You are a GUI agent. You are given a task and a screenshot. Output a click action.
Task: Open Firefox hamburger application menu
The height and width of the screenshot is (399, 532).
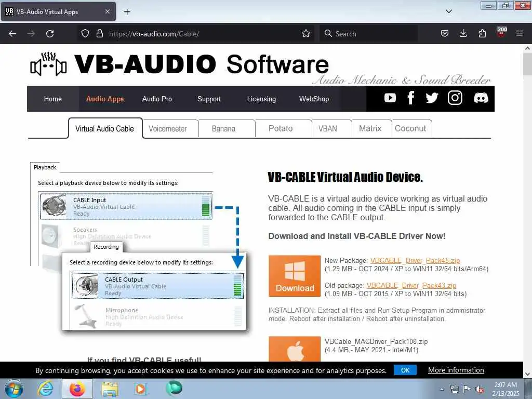tap(520, 34)
